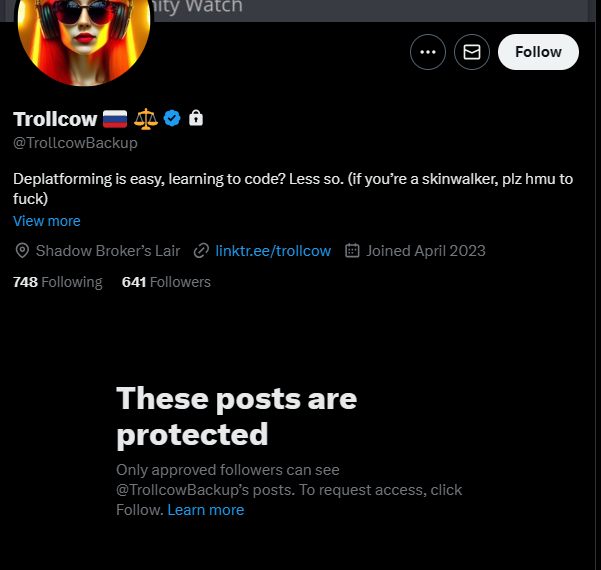Expand the bio with View more
The image size is (601, 570).
coord(47,221)
